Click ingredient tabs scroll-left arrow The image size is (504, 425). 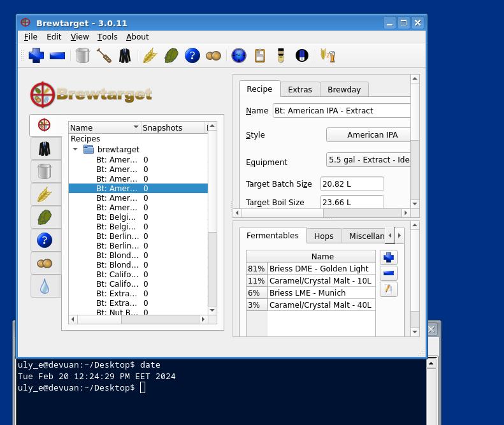390,236
